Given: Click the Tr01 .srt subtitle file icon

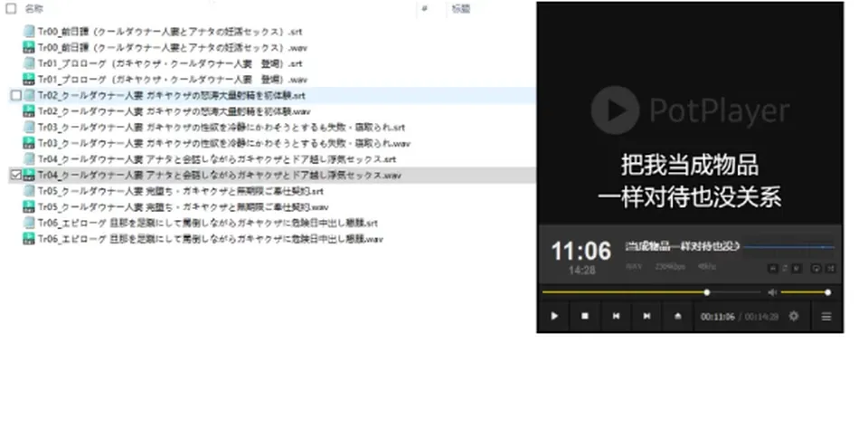Looking at the screenshot, I should 29,63.
